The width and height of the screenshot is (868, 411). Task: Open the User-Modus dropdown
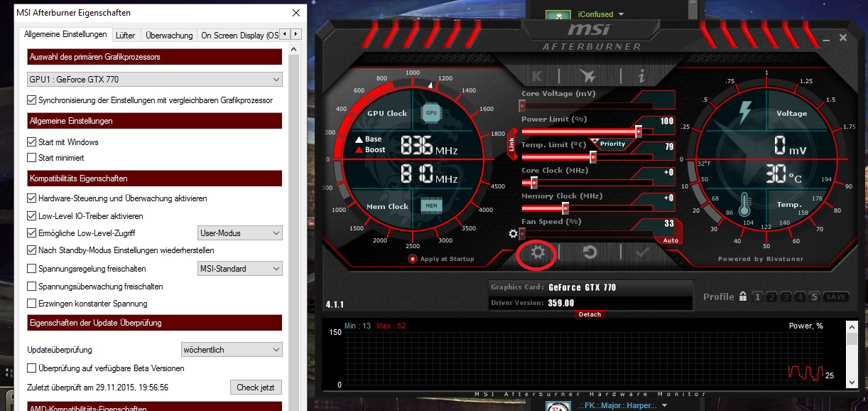click(239, 233)
